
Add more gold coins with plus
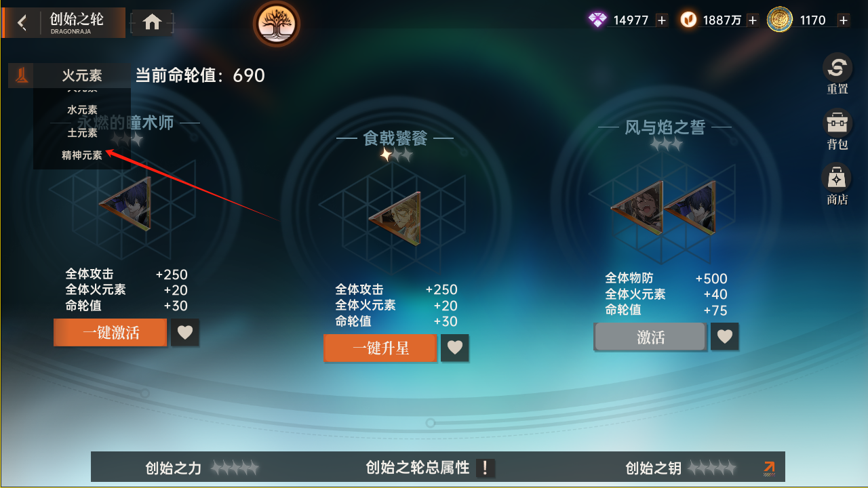pos(844,20)
